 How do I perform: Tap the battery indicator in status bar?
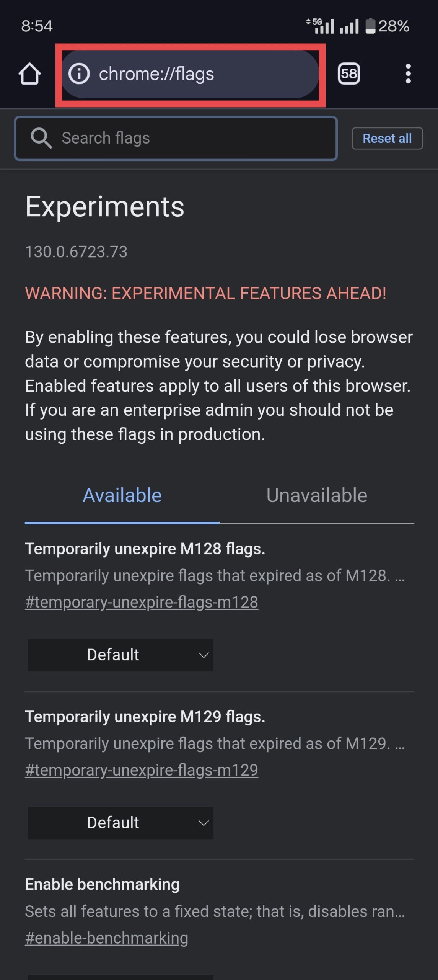pos(370,26)
